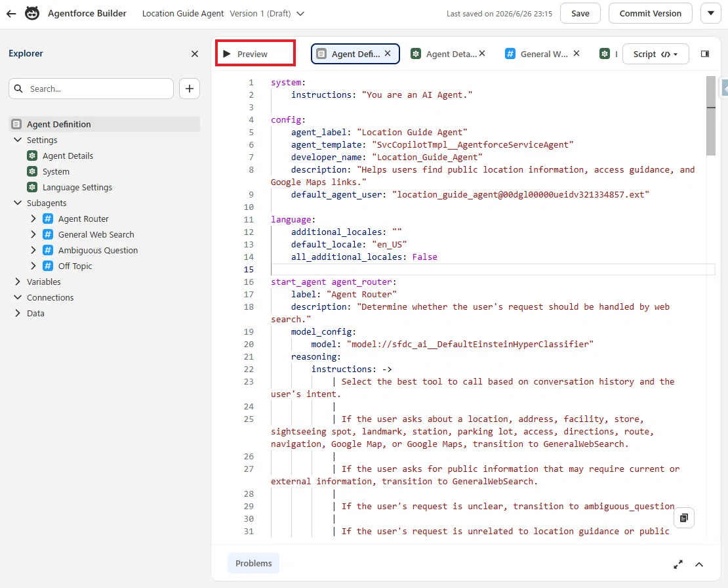Click the partially hidden fourth tab's gear icon
Viewport: 728px width, 588px height.
tap(605, 54)
